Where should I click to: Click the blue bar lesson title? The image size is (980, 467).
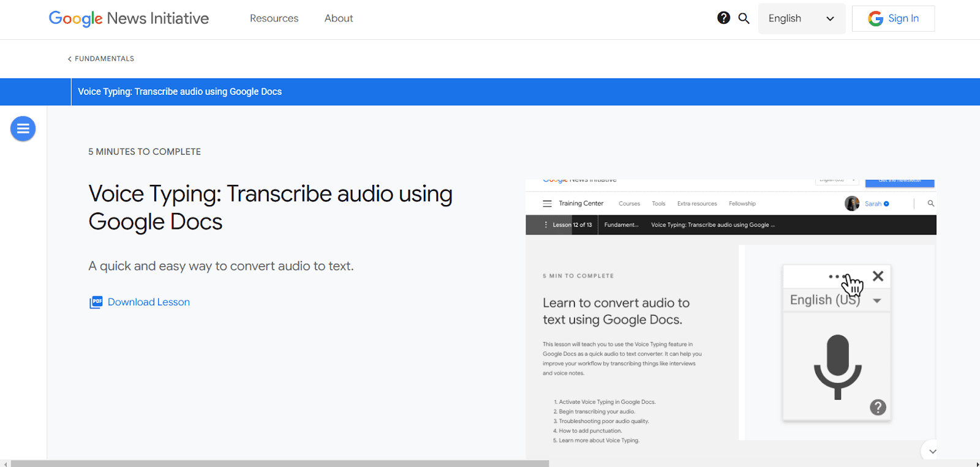pyautogui.click(x=179, y=92)
